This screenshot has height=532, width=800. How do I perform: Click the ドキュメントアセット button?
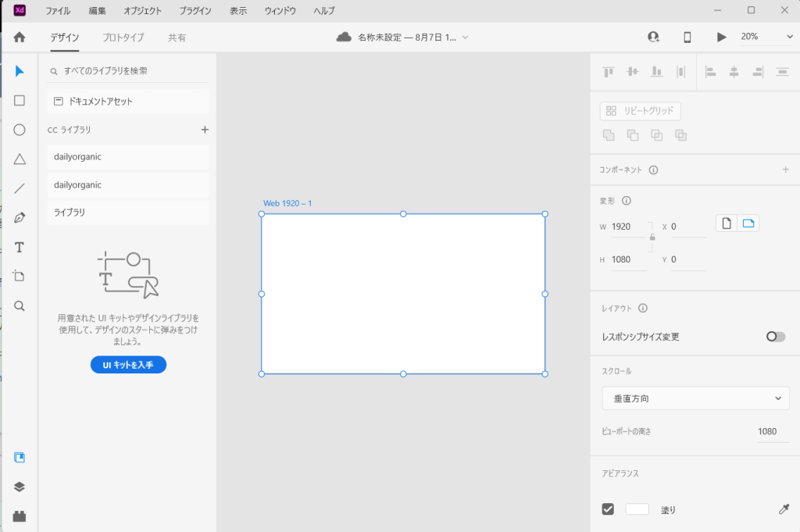pos(128,102)
